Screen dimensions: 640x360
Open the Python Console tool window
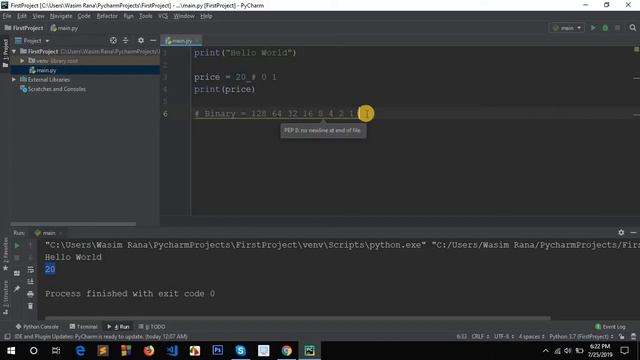tap(38, 327)
